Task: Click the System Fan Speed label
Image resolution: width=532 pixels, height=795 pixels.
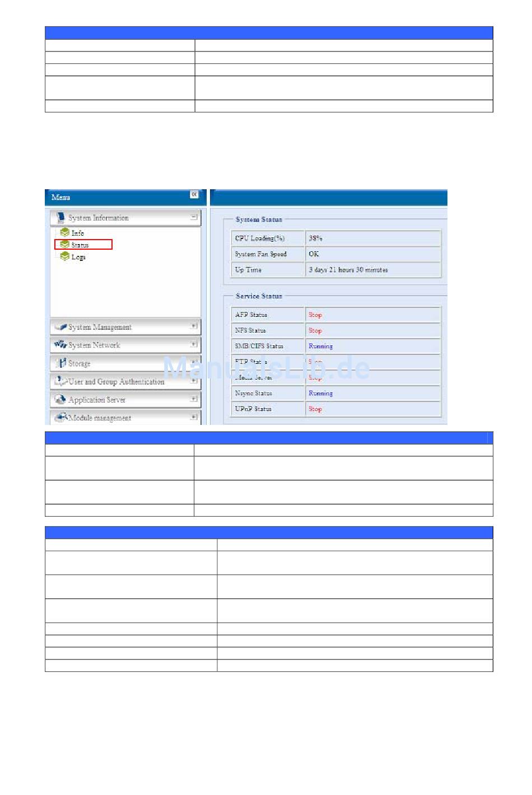Action: (261, 254)
